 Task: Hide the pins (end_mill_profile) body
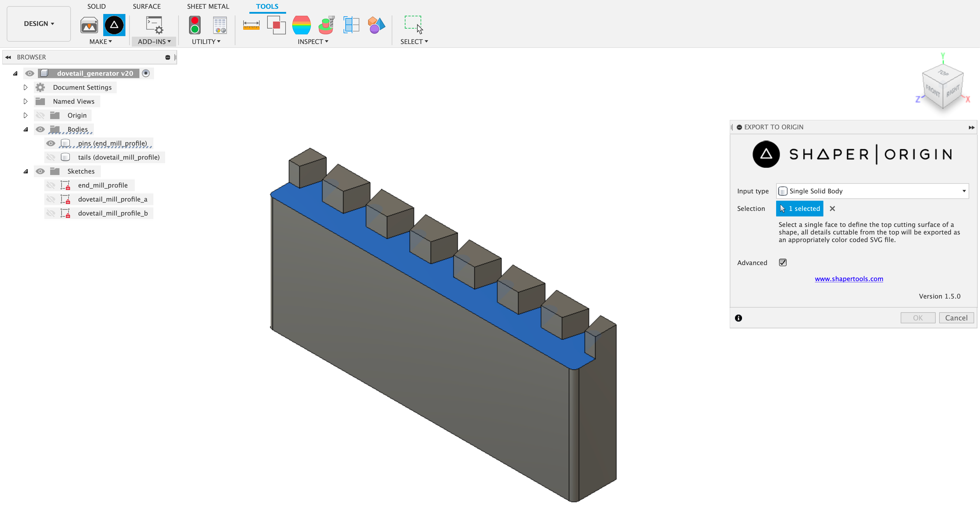(50, 143)
